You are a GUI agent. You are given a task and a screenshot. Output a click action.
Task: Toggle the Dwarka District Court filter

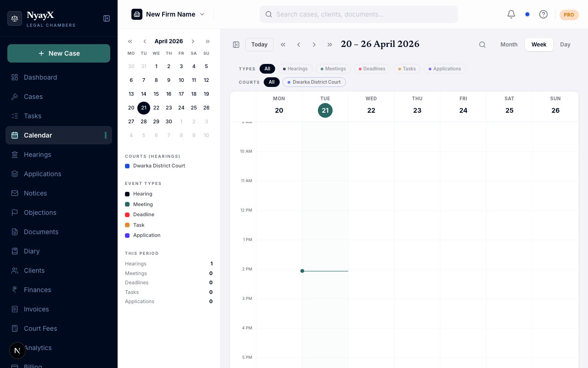(314, 82)
